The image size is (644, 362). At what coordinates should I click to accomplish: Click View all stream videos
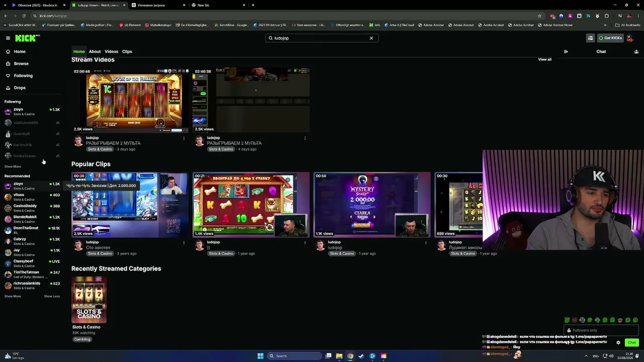pos(545,59)
